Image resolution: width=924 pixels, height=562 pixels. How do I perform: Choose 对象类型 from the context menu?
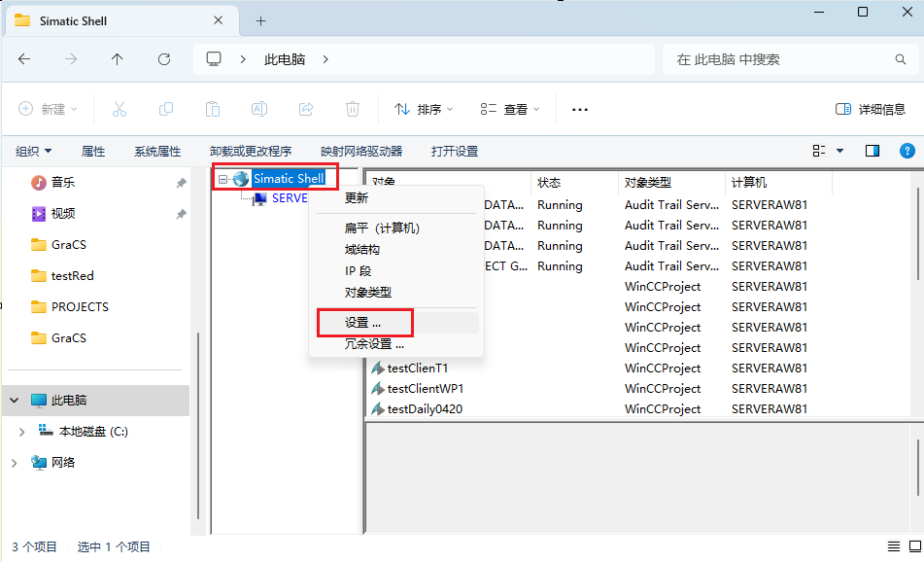(394, 292)
